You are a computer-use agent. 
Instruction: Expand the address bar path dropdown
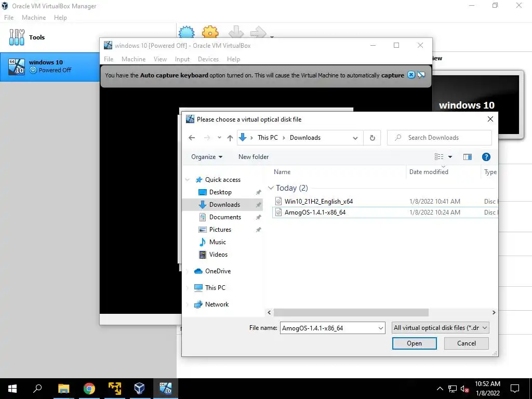tap(355, 138)
